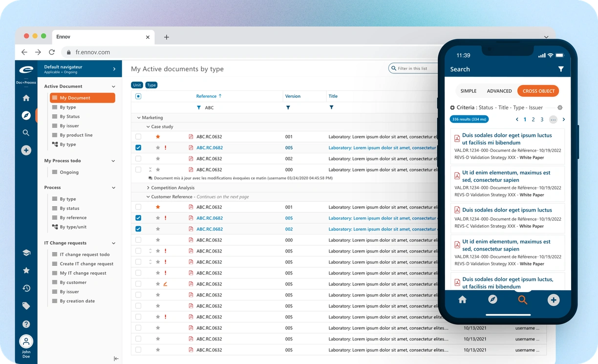Open the Home icon in left sidebar

(x=26, y=98)
